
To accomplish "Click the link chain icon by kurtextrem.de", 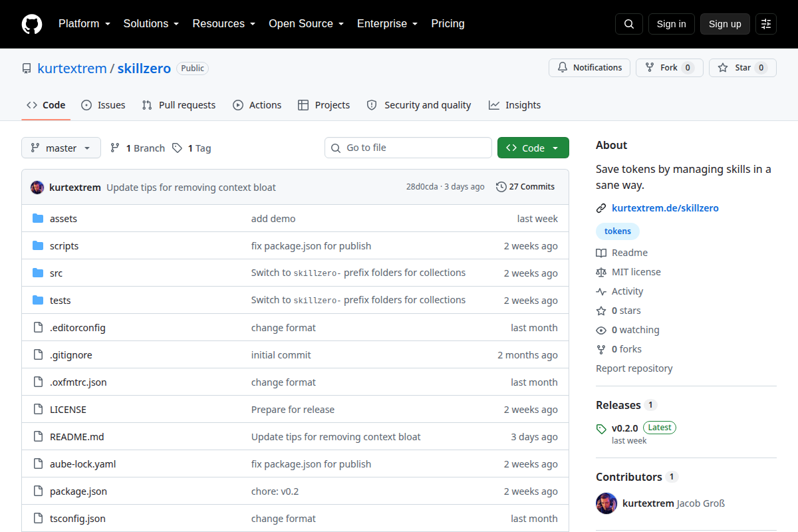I will (x=601, y=208).
